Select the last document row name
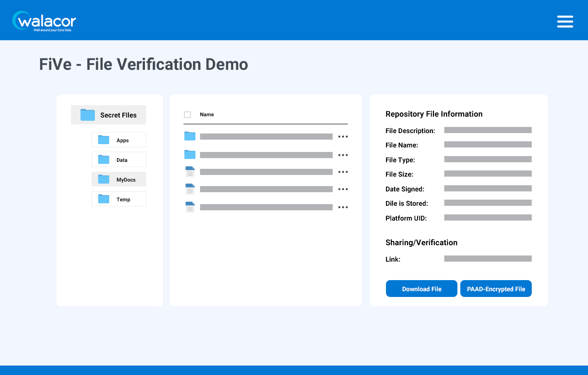The image size is (588, 375). click(266, 207)
